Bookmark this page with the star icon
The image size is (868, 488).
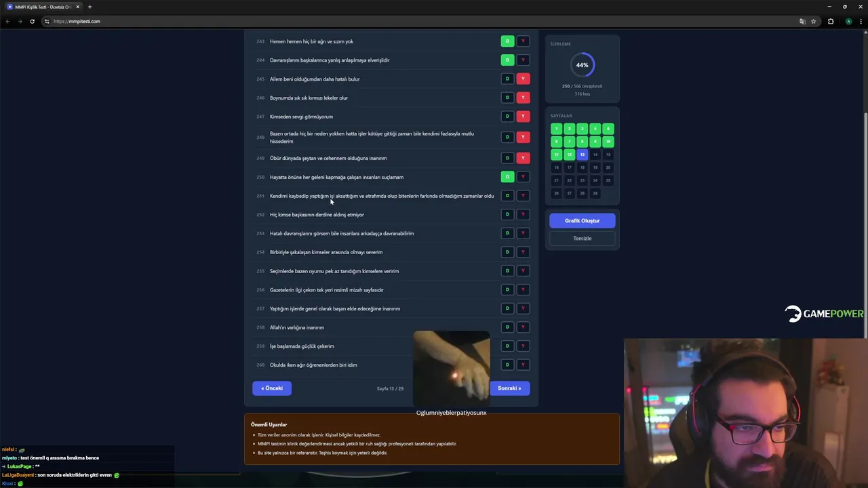coord(814,21)
